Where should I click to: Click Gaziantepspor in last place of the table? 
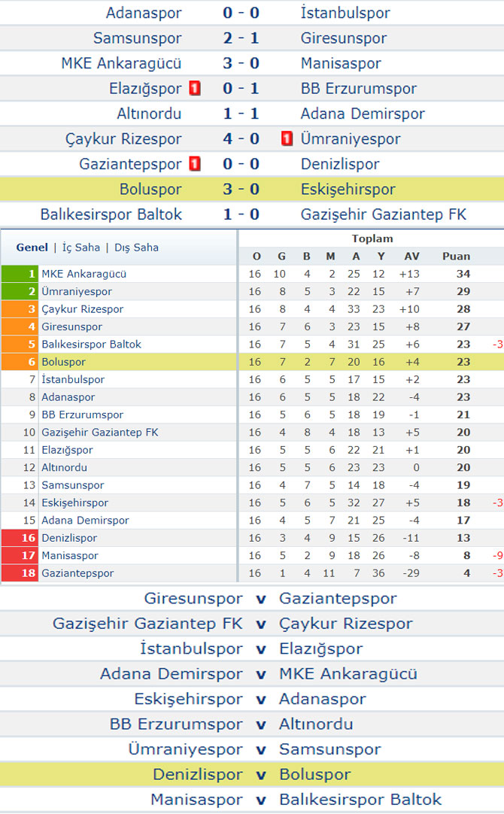click(x=77, y=573)
